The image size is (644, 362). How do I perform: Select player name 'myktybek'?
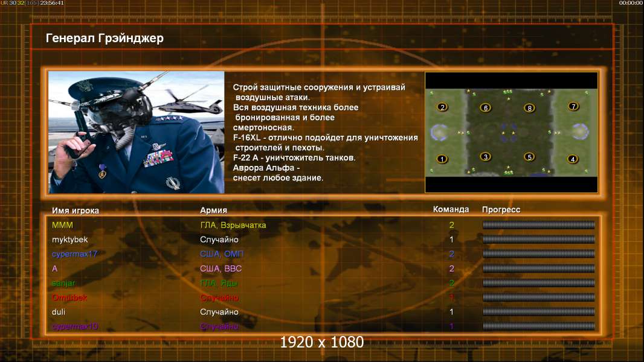[x=70, y=240]
